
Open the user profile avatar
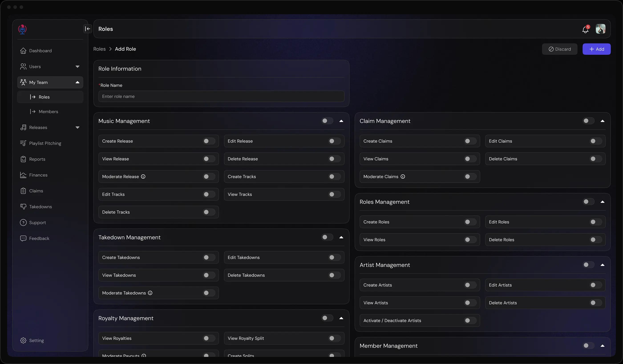click(601, 29)
